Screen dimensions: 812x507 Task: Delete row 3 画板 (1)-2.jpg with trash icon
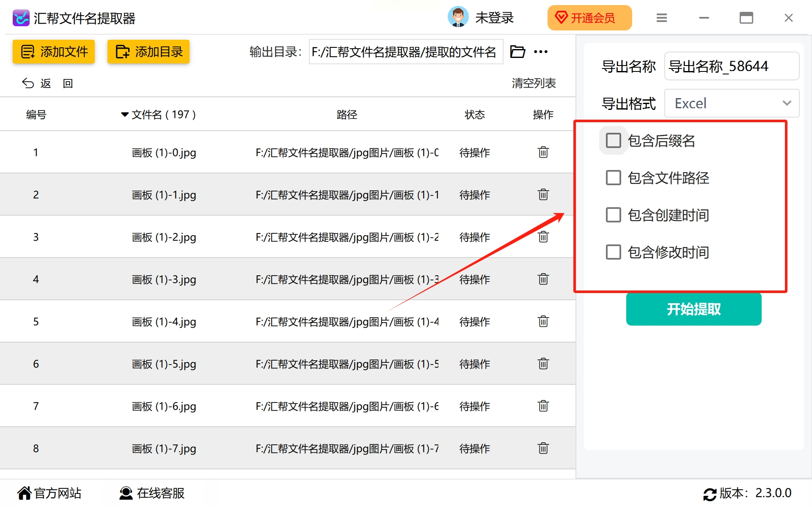coord(543,237)
